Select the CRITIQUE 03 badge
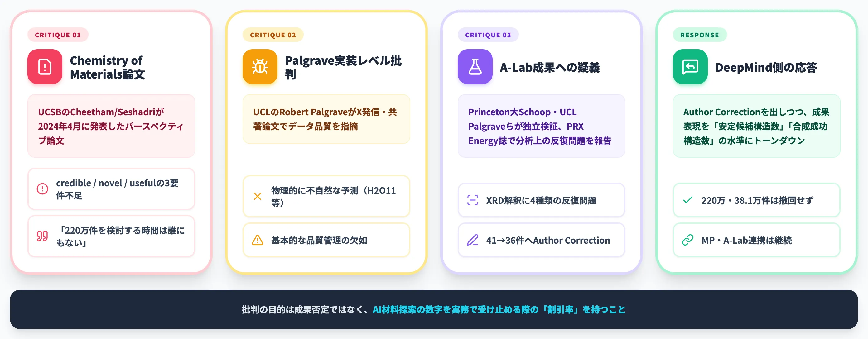This screenshot has width=868, height=339. pyautogui.click(x=488, y=35)
